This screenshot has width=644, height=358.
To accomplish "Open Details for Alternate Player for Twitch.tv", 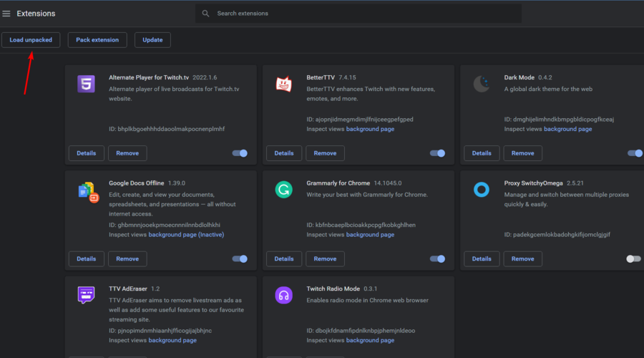I will click(x=87, y=153).
